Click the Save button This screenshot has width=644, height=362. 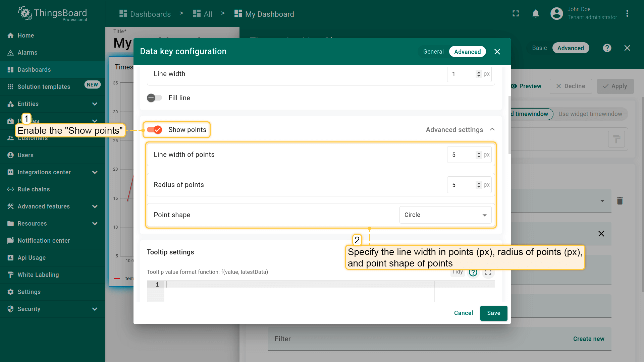click(x=493, y=313)
